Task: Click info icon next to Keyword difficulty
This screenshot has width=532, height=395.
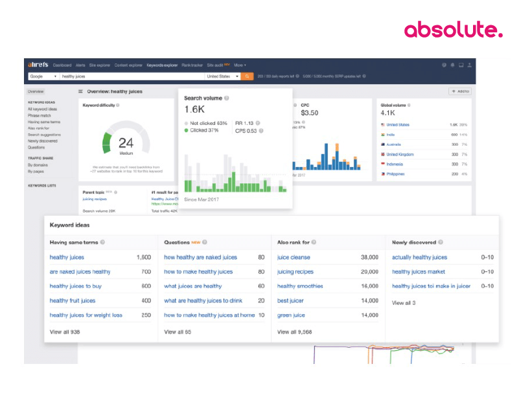Action: tap(118, 105)
